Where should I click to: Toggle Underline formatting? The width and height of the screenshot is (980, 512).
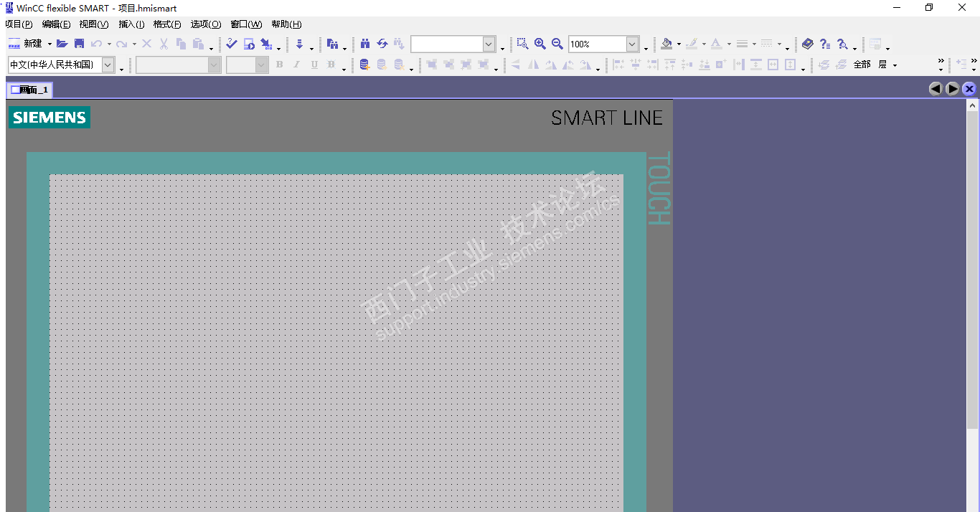(x=314, y=65)
